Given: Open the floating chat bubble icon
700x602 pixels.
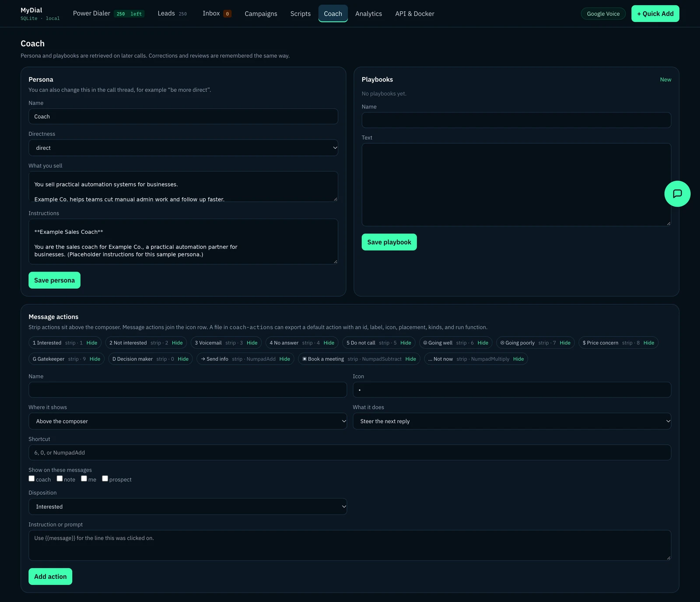Looking at the screenshot, I should (x=677, y=194).
